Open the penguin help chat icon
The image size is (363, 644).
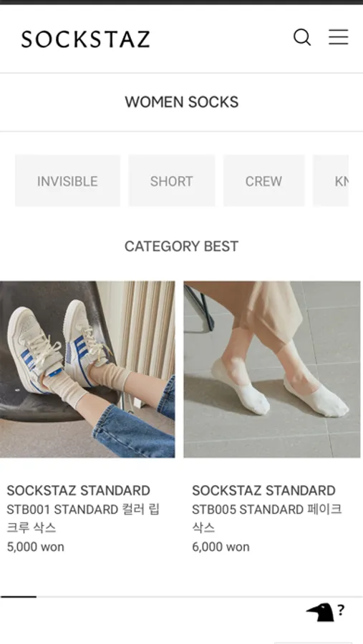pyautogui.click(x=320, y=613)
